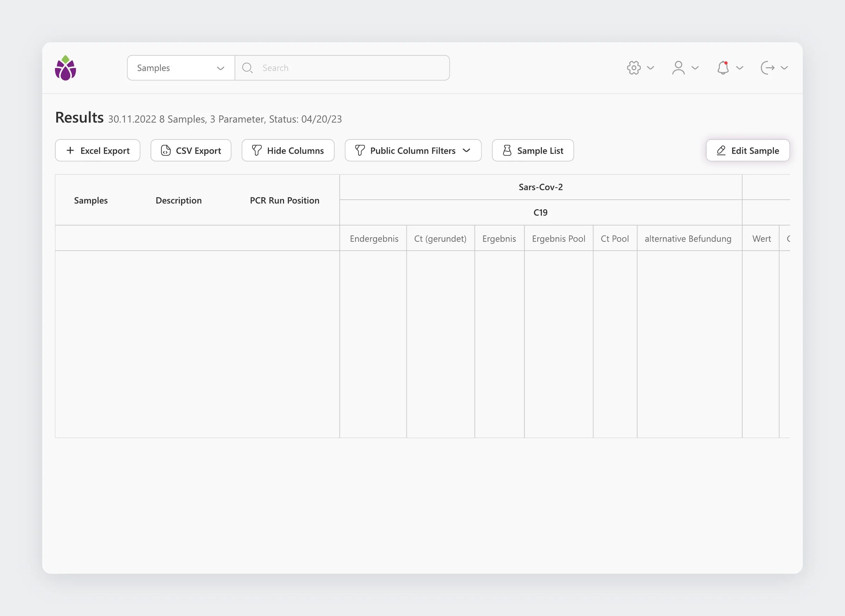Screen dimensions: 845x616
Task: Click the Hide Columns button
Action: click(288, 151)
